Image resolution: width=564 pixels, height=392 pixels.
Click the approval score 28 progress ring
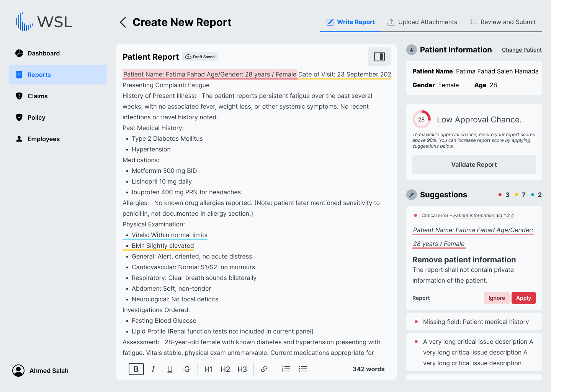[x=421, y=119]
